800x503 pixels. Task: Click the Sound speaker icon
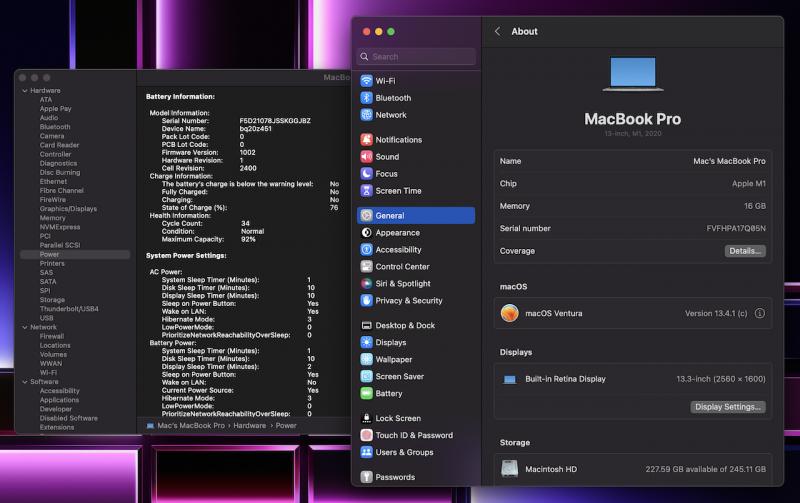coord(366,157)
